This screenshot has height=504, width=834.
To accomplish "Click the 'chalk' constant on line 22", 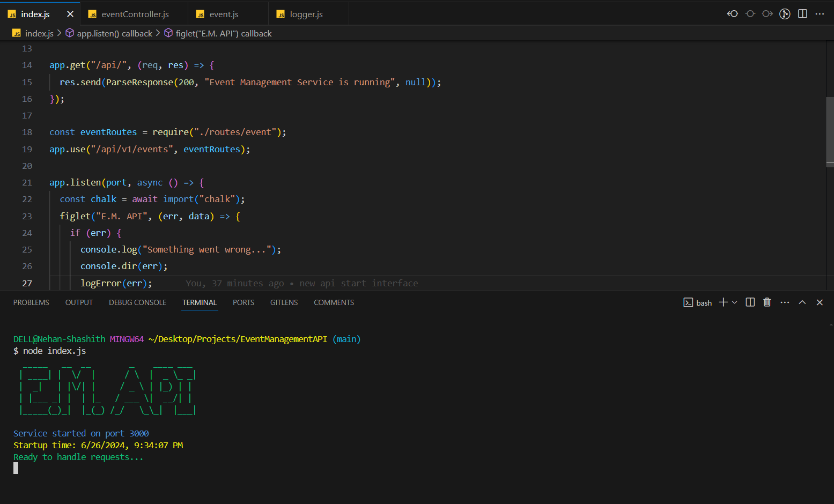I will [x=104, y=199].
